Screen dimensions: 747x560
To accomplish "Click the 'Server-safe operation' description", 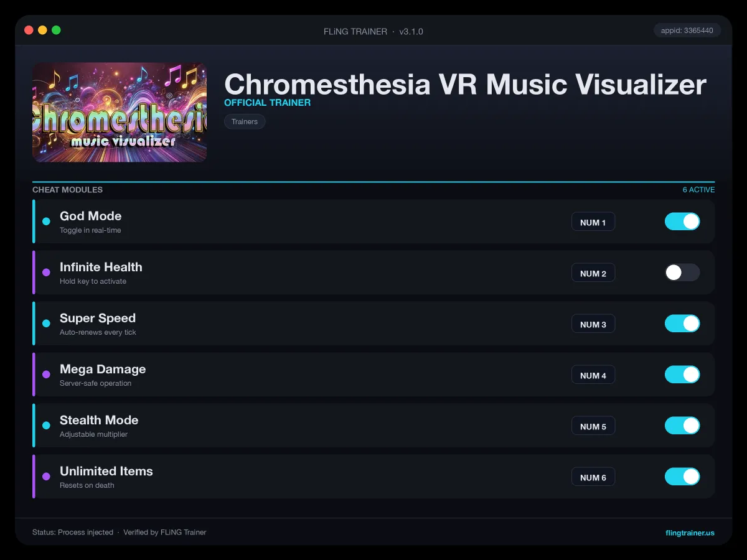I will pos(95,383).
